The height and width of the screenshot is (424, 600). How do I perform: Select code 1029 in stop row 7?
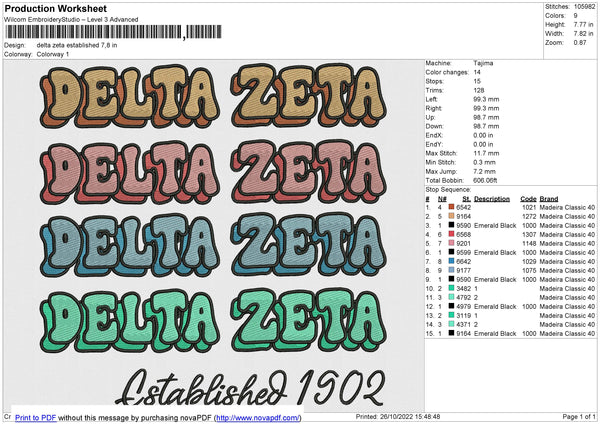coord(529,261)
